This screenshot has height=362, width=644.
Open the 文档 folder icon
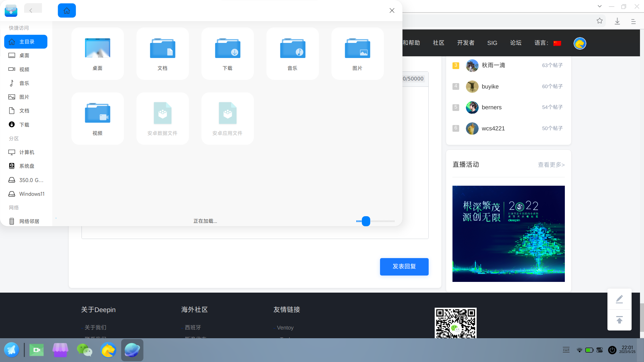coord(162,54)
